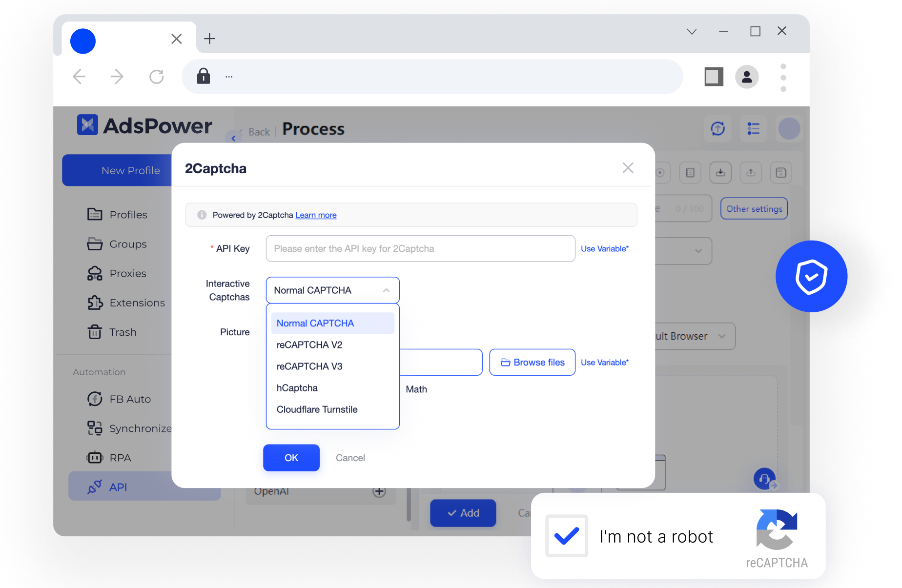This screenshot has width=902, height=588.
Task: Open the support headset icon
Action: coord(765,479)
